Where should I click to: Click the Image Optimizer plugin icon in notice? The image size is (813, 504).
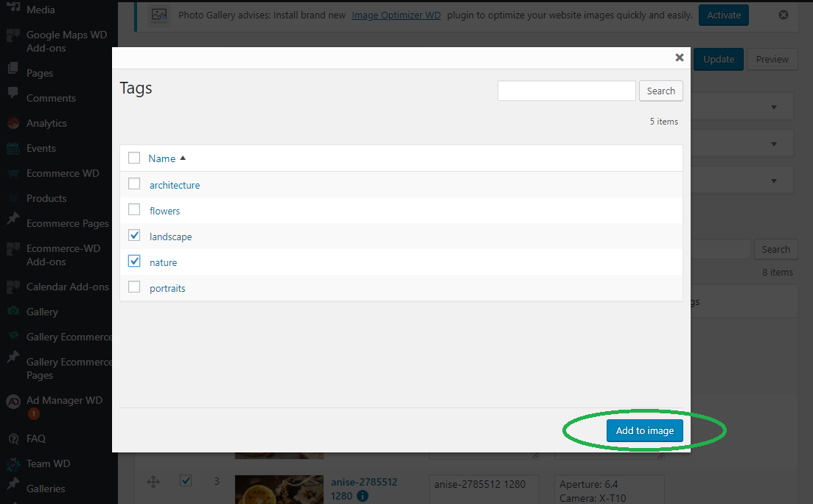coord(159,15)
